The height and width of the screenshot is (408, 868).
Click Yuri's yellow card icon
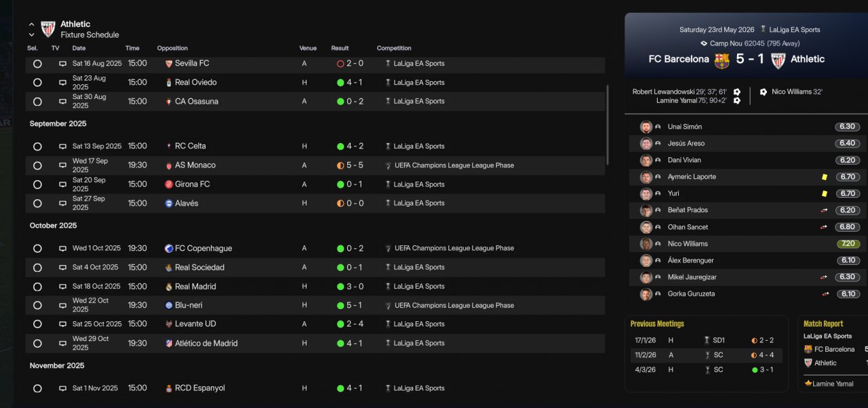[x=825, y=194]
